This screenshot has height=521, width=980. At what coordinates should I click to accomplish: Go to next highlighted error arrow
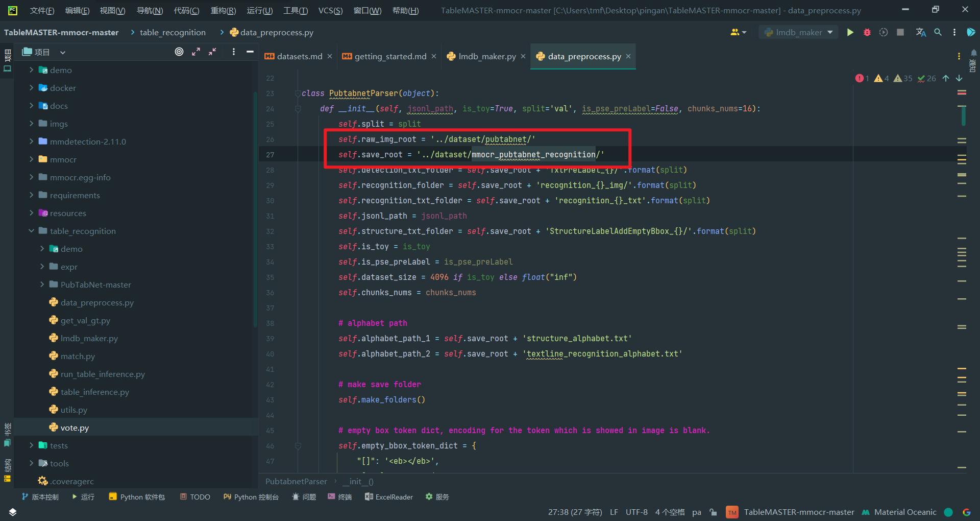[x=959, y=78]
